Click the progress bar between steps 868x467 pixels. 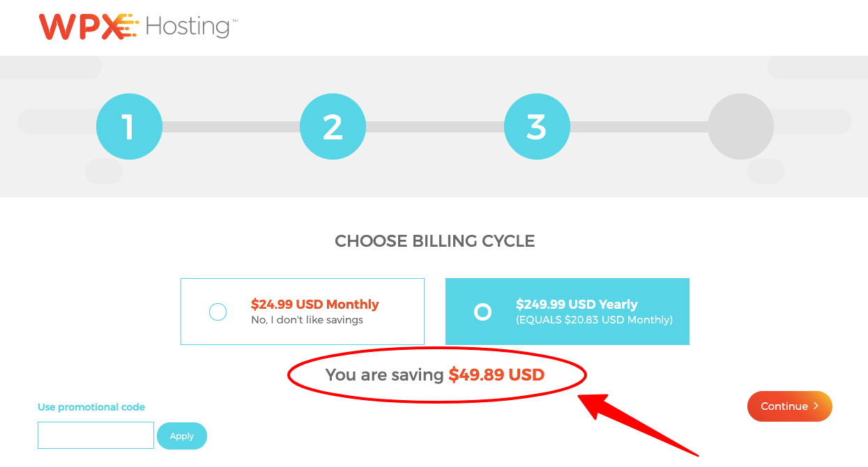point(230,126)
